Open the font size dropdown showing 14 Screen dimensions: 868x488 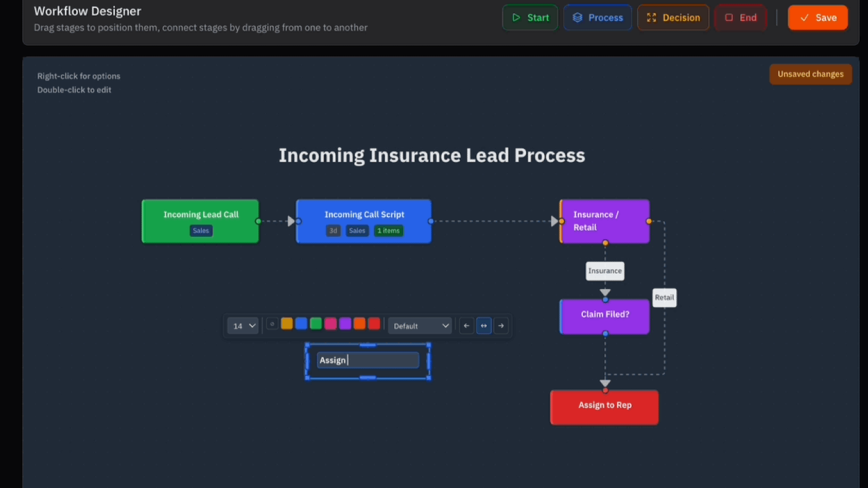coord(242,325)
